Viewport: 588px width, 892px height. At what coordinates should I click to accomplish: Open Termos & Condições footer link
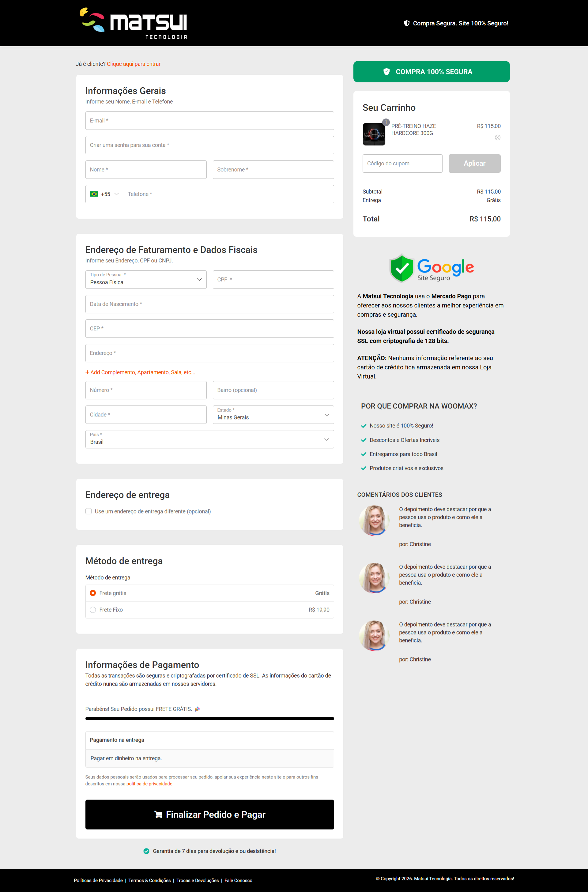pos(149,880)
